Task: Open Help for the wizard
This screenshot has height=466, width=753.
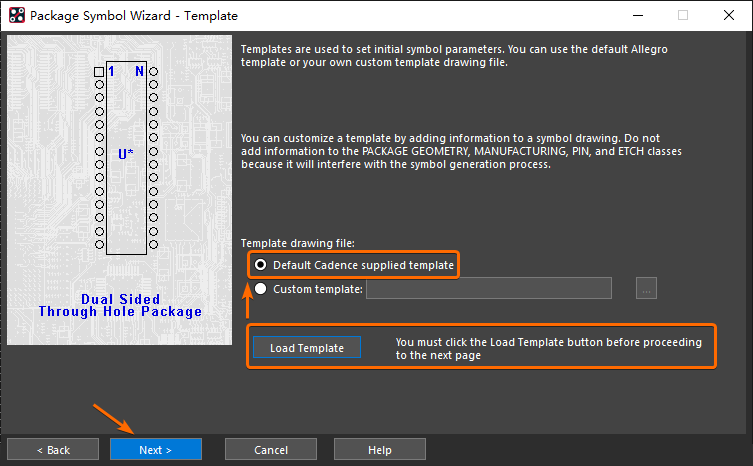Action: (379, 450)
